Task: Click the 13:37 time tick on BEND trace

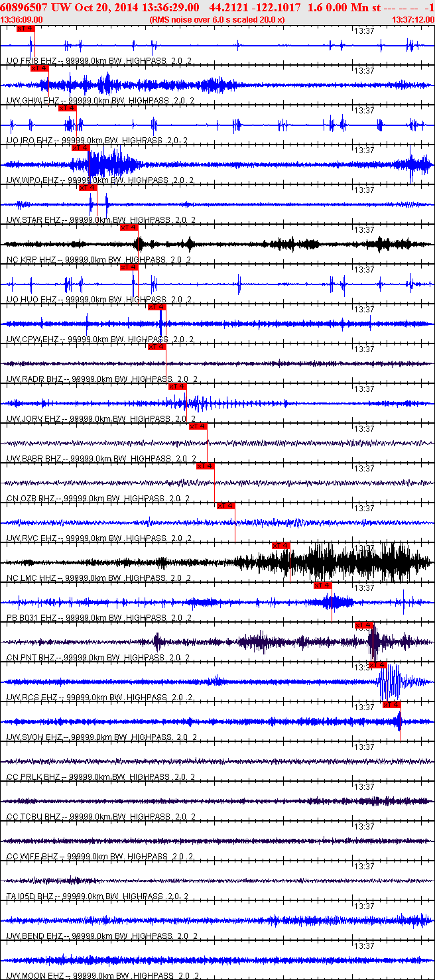Action: tap(364, 906)
